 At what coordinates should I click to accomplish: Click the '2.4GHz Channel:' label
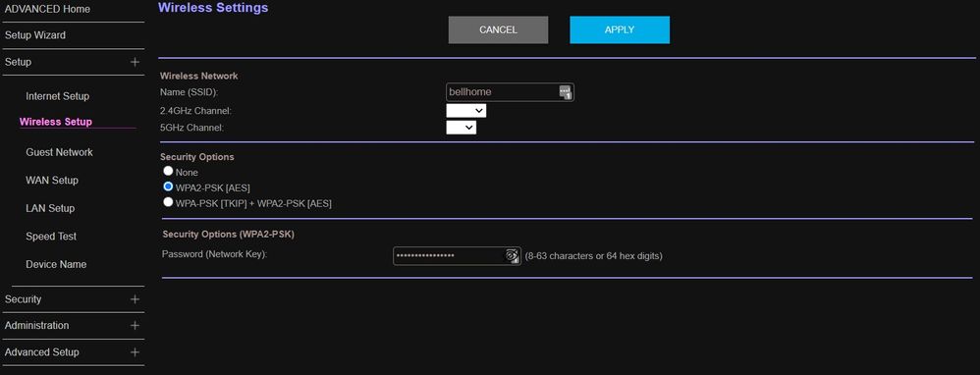coord(195,111)
